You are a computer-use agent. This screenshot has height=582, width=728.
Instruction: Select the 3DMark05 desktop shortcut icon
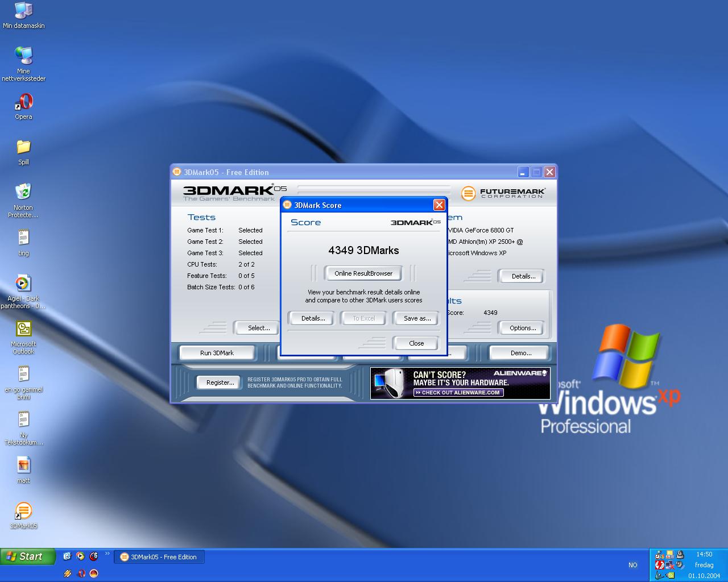click(x=23, y=516)
